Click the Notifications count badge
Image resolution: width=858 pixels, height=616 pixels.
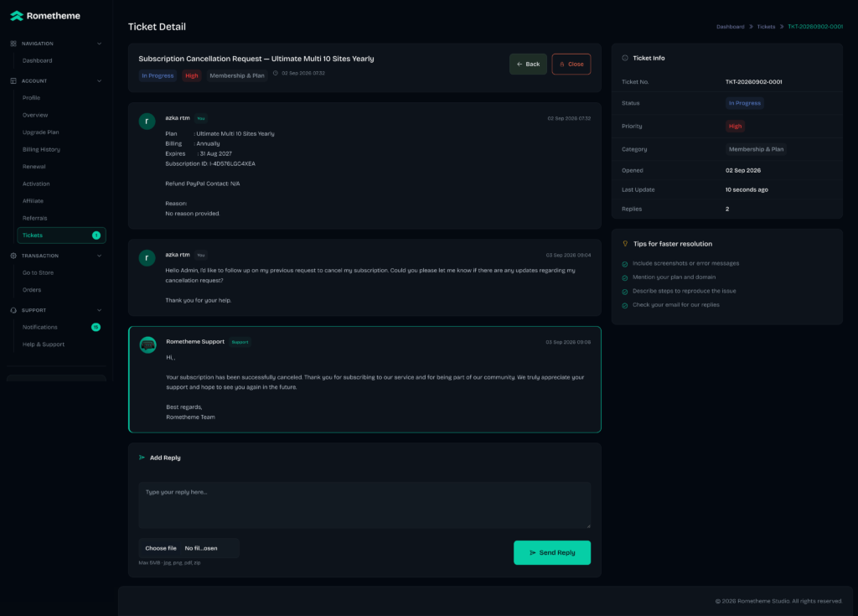tap(96, 327)
